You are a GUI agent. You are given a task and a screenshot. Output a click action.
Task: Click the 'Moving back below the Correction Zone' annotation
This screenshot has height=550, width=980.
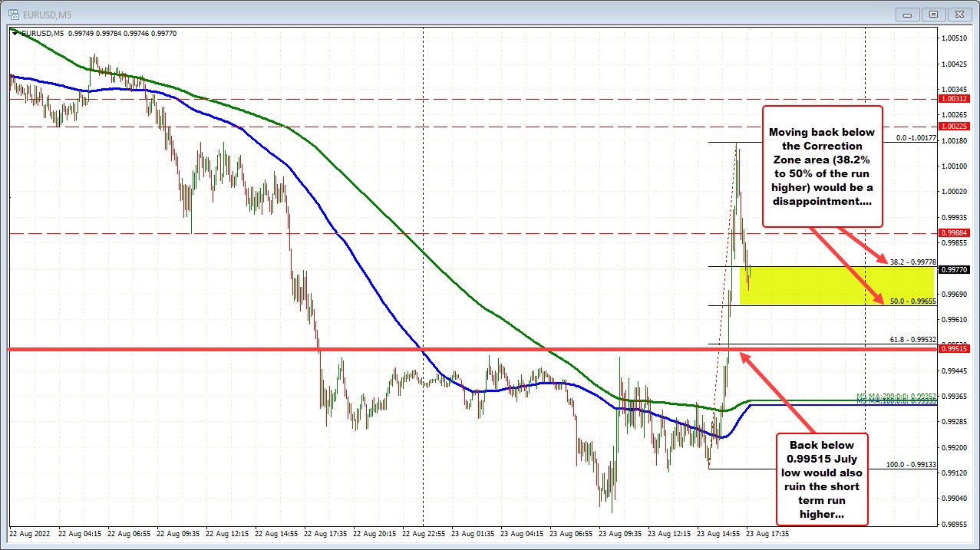822,167
